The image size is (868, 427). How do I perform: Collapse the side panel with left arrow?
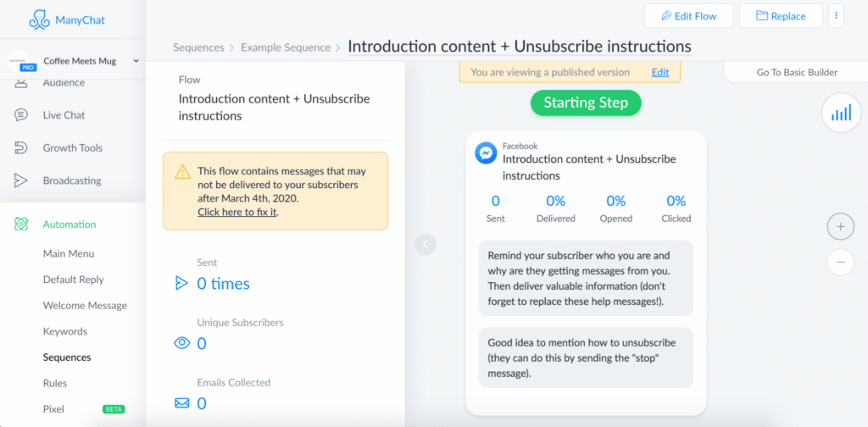(426, 244)
